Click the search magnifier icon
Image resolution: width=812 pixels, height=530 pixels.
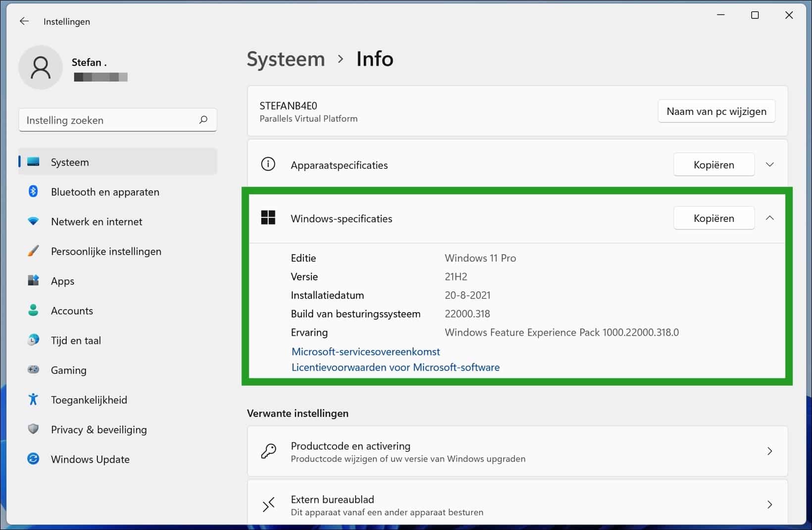203,120
